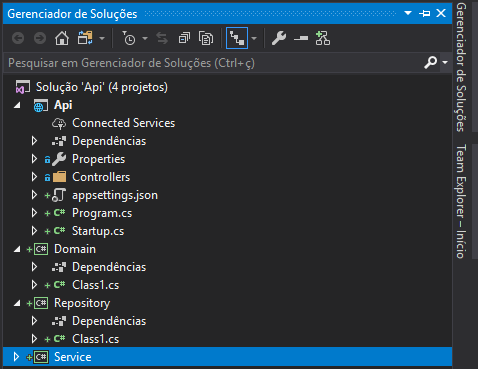Screen dimensions: 478x369
Task: Expand the Controllers folder
Action: coord(34,177)
